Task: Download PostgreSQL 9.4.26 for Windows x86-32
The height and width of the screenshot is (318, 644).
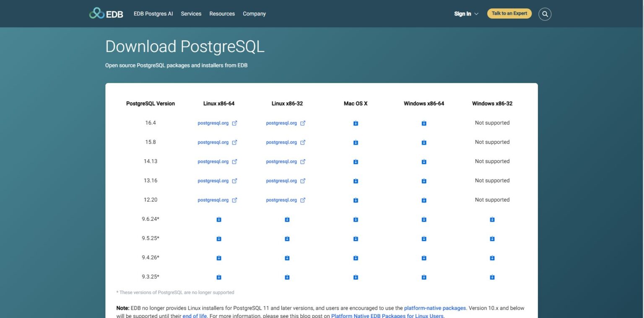Action: coord(492,258)
